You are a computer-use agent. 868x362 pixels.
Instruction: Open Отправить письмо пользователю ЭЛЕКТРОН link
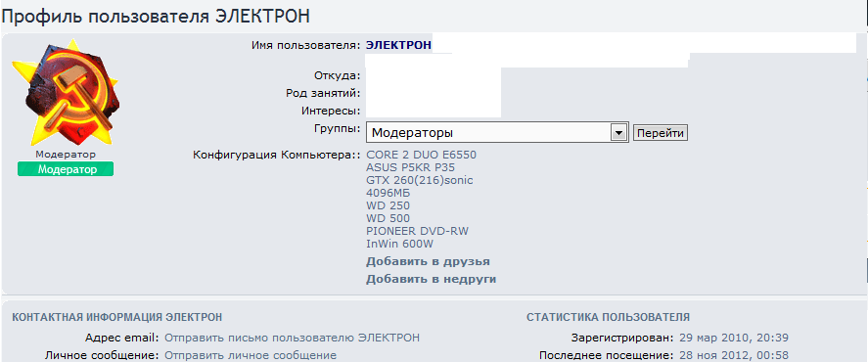pos(293,338)
